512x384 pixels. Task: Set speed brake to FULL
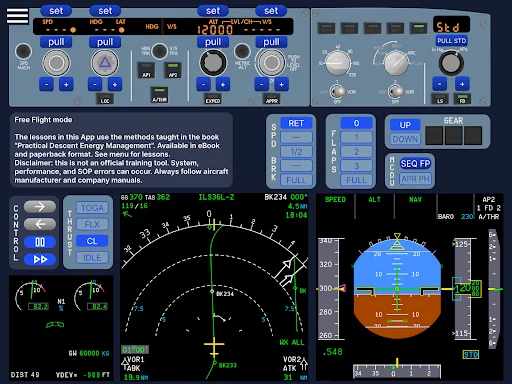296,180
